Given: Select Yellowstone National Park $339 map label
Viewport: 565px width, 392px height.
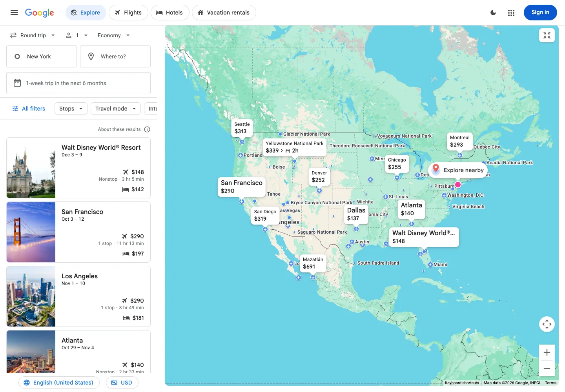Looking at the screenshot, I should coord(294,147).
